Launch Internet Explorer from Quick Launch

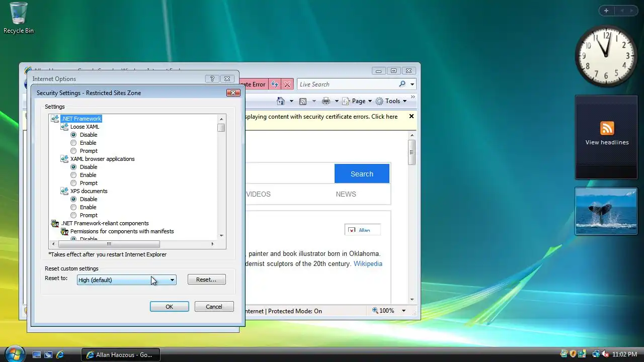point(60,354)
